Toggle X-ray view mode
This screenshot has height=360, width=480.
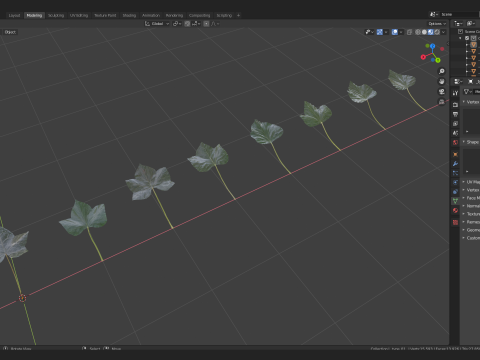point(409,32)
